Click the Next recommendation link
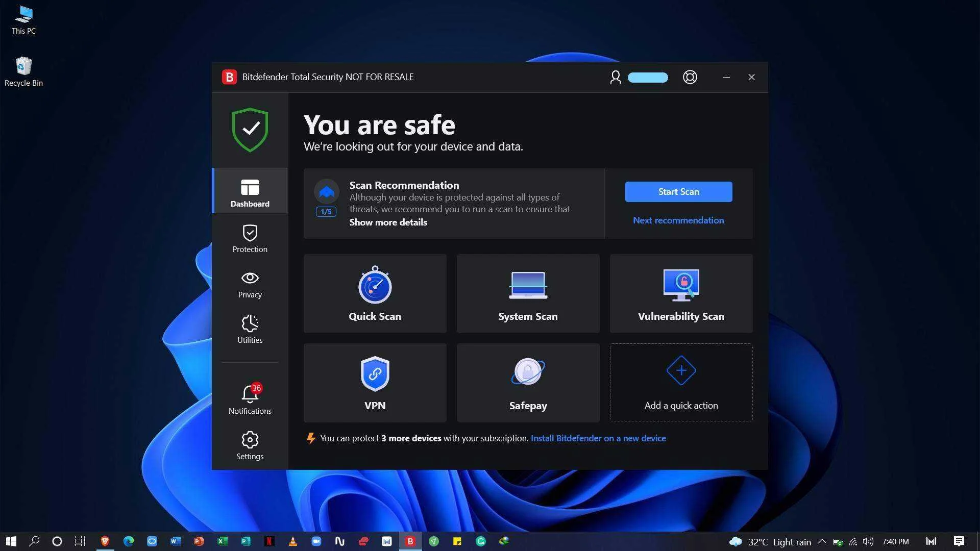The width and height of the screenshot is (980, 551). [678, 220]
